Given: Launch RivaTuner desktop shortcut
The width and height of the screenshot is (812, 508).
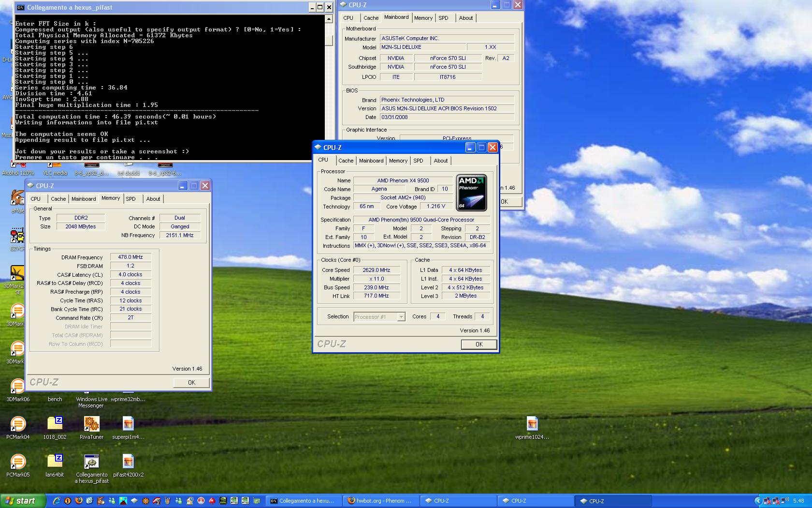Looking at the screenshot, I should point(91,428).
